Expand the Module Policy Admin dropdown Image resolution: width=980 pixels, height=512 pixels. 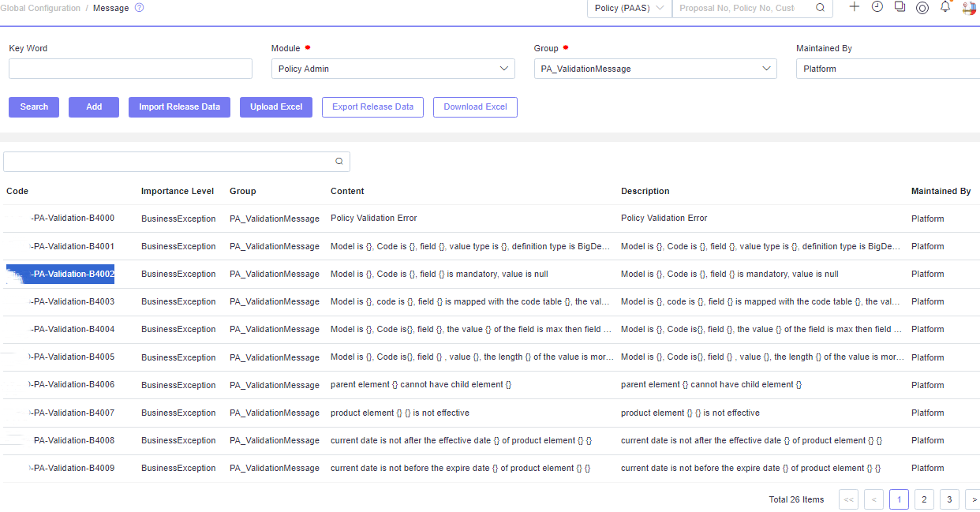click(x=393, y=69)
